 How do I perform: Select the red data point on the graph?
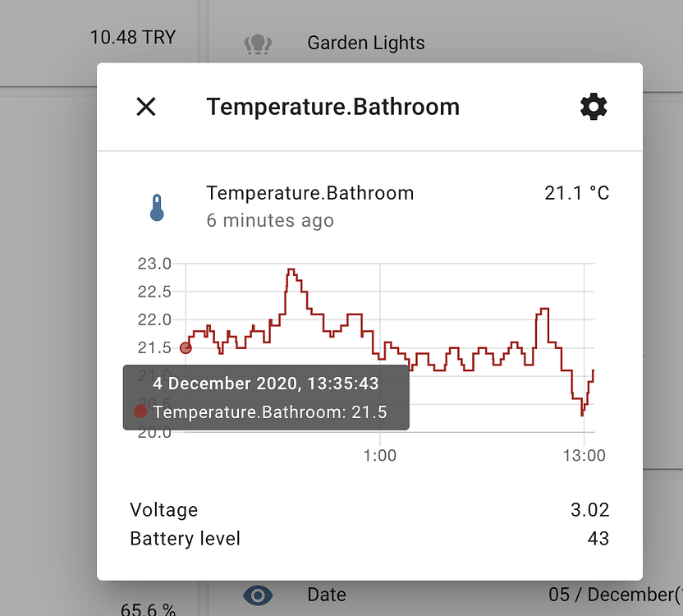pos(186,348)
